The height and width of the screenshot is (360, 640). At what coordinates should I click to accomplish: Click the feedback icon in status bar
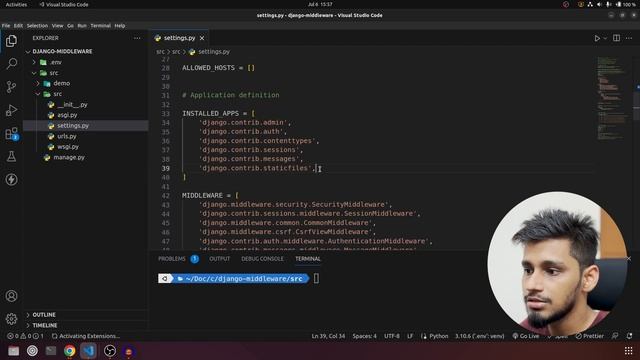click(x=615, y=336)
